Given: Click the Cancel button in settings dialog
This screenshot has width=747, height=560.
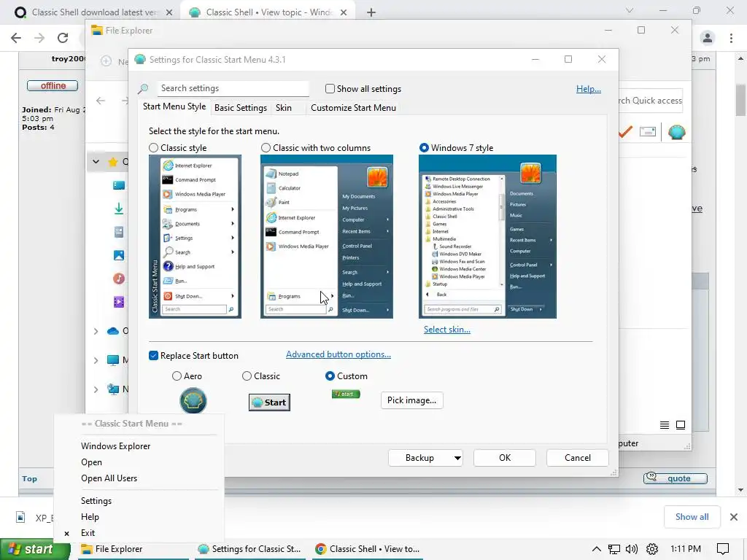Looking at the screenshot, I should pos(578,458).
